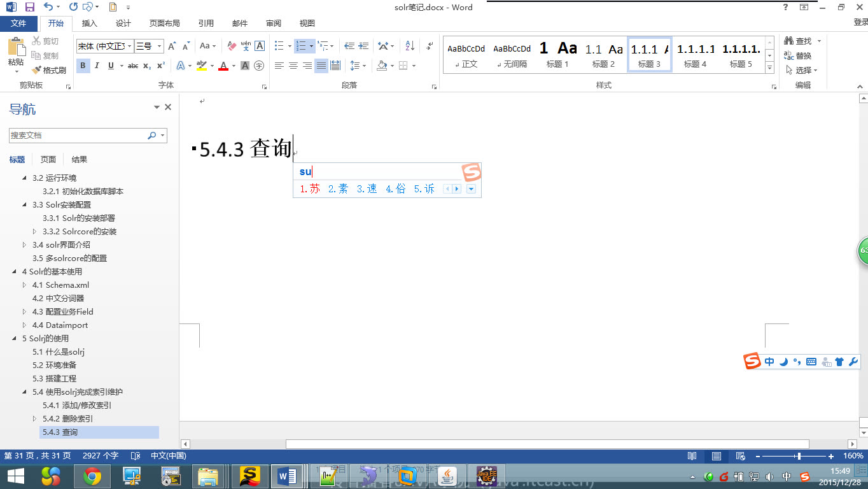The width and height of the screenshot is (868, 489).
Task: Apply the red font color
Action: (x=223, y=66)
